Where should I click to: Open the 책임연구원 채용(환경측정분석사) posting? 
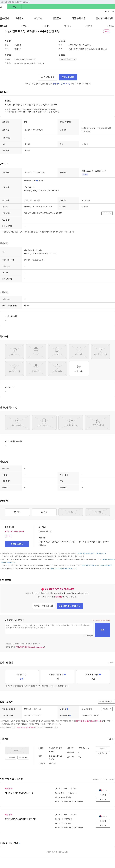pos(19,793)
